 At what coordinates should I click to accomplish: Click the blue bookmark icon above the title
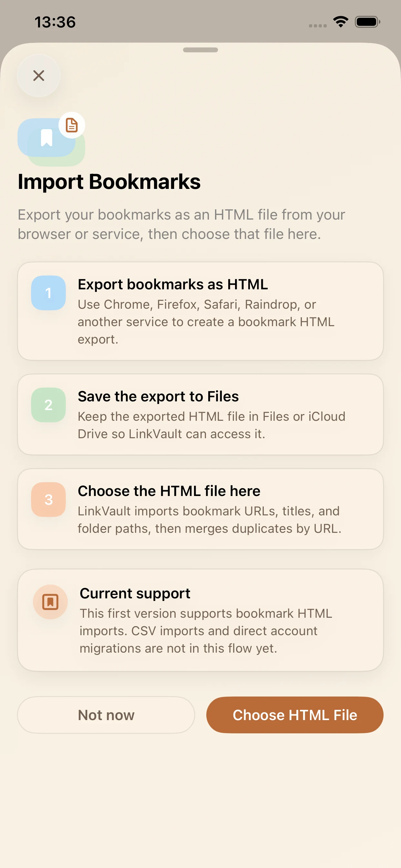coord(47,138)
